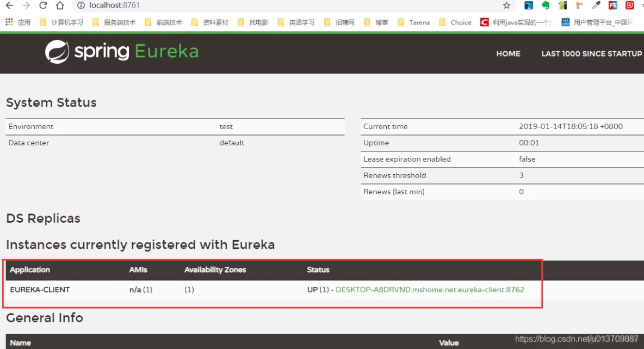Click the Spring leaf logo
The height and width of the screenshot is (349, 644).
coord(57,52)
